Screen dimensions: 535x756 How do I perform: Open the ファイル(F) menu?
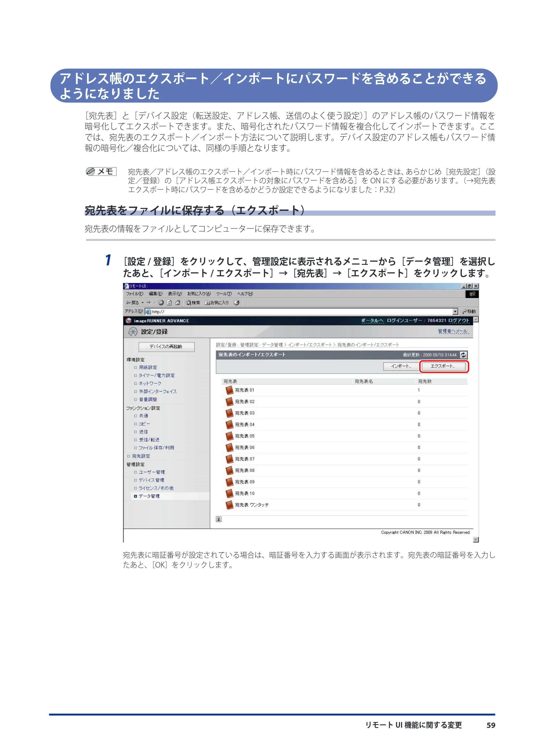134,294
